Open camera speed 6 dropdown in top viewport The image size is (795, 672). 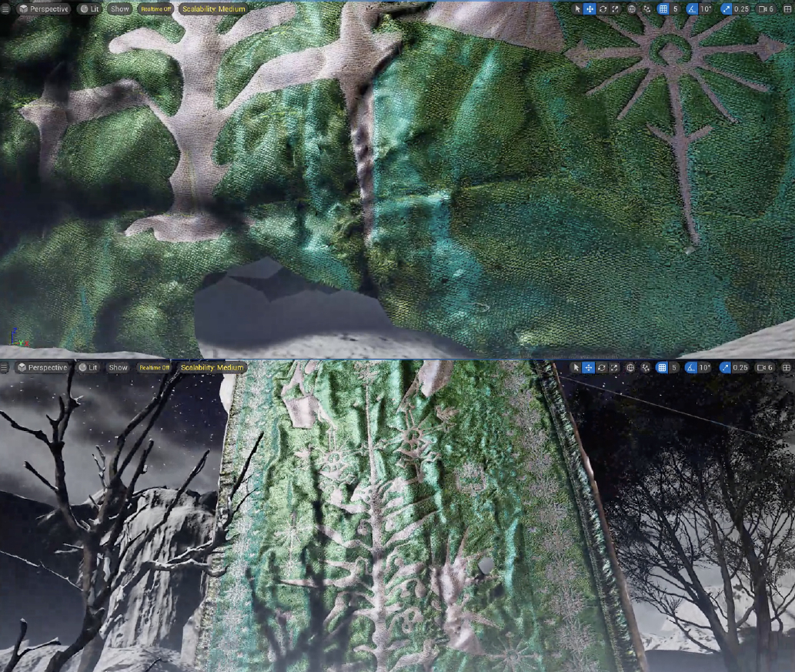tap(767, 9)
